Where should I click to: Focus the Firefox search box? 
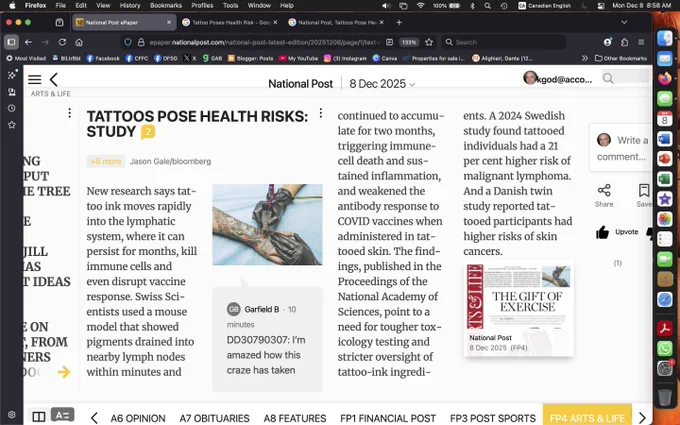[504, 42]
